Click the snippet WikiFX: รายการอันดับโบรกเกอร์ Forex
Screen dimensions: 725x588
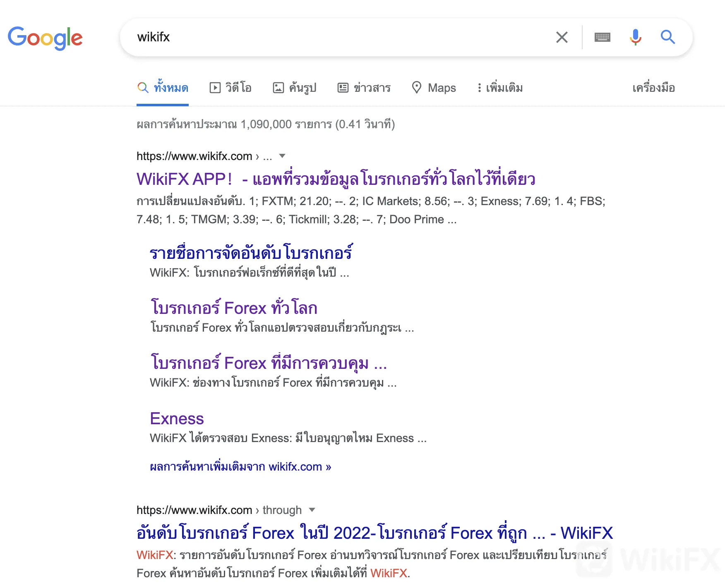pos(372,564)
